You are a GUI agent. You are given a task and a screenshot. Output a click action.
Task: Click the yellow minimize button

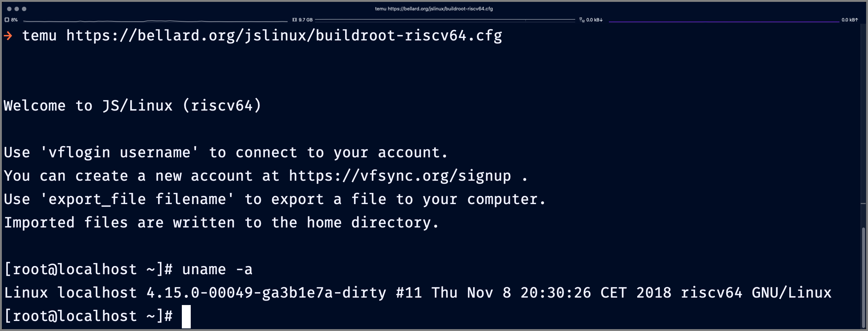(17, 8)
